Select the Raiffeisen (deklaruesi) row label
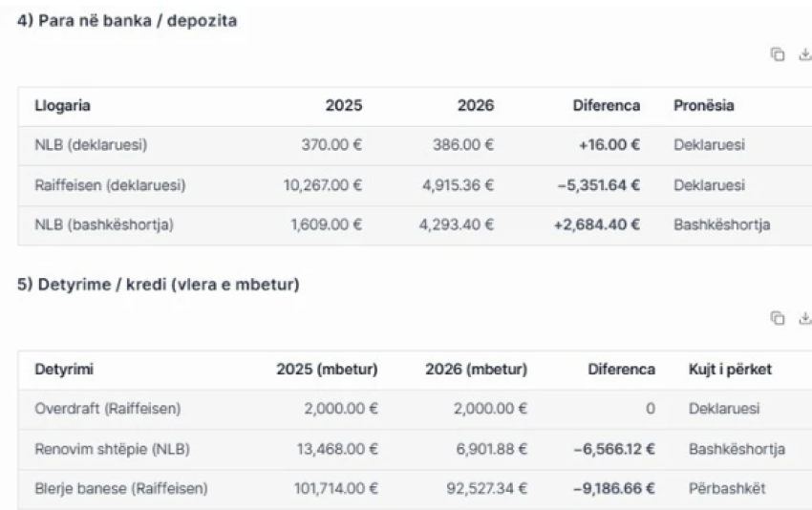The image size is (812, 510). coord(110,185)
